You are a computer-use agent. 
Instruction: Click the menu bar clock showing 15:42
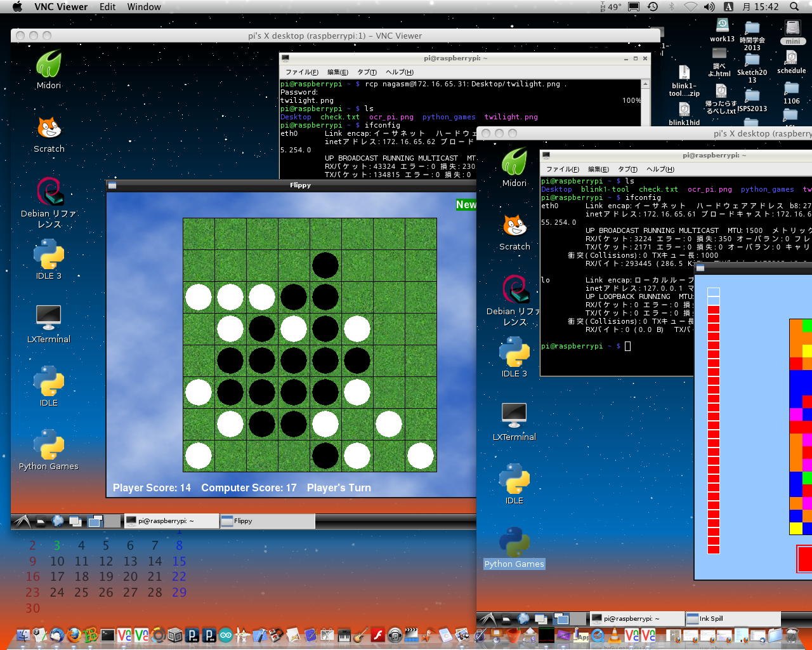pyautogui.click(x=760, y=6)
